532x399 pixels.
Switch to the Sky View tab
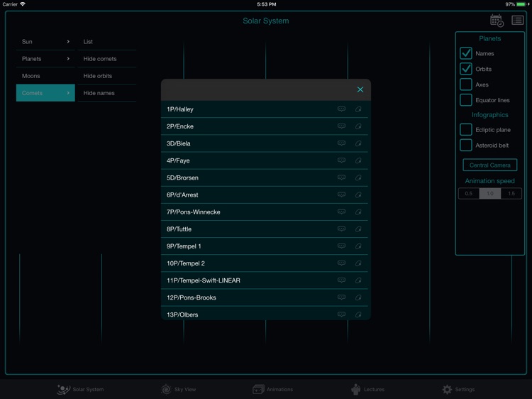[x=178, y=389]
